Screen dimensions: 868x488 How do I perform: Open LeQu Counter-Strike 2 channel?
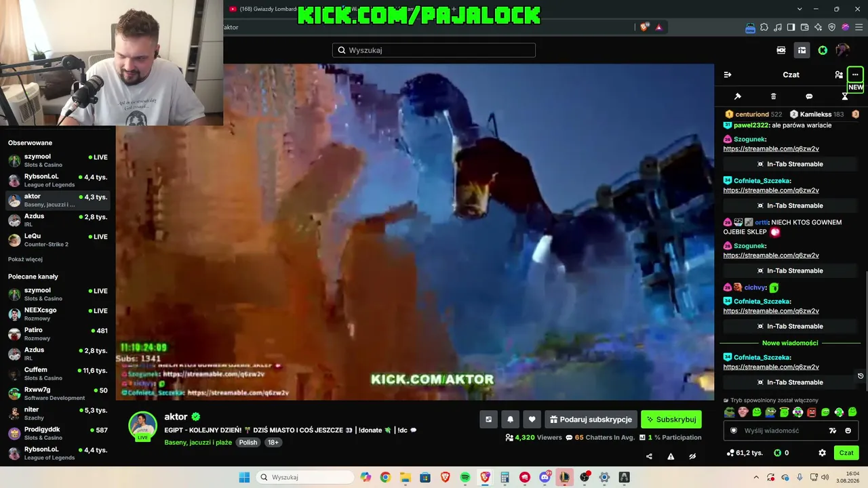coord(58,240)
